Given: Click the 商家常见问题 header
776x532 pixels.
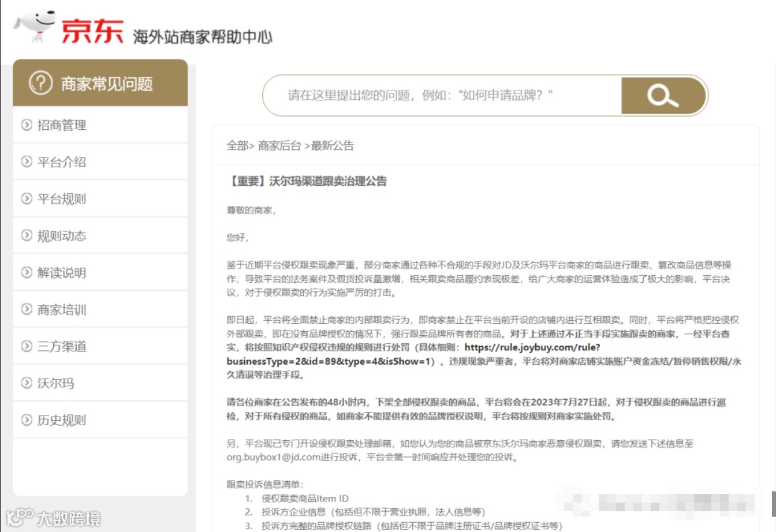Looking at the screenshot, I should [100, 83].
